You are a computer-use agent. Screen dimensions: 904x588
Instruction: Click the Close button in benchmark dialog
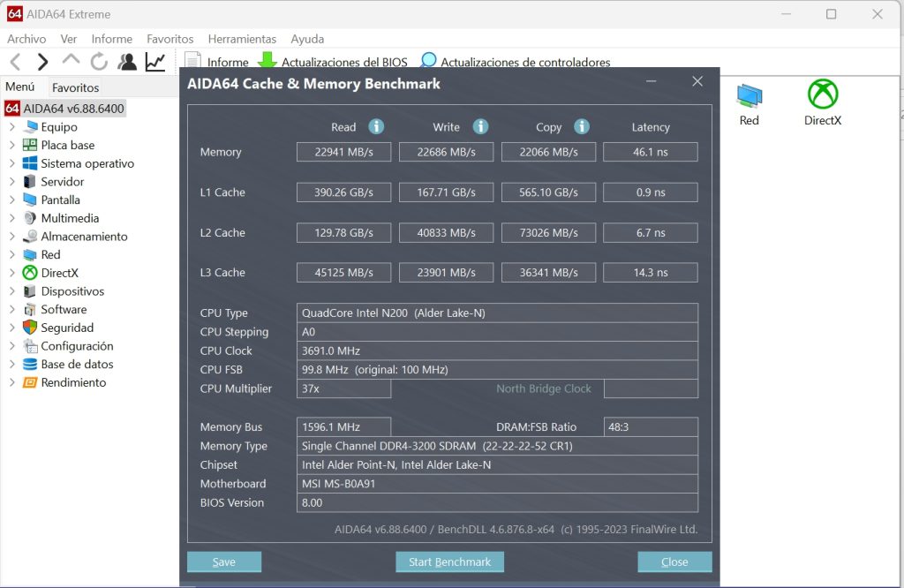coord(674,562)
